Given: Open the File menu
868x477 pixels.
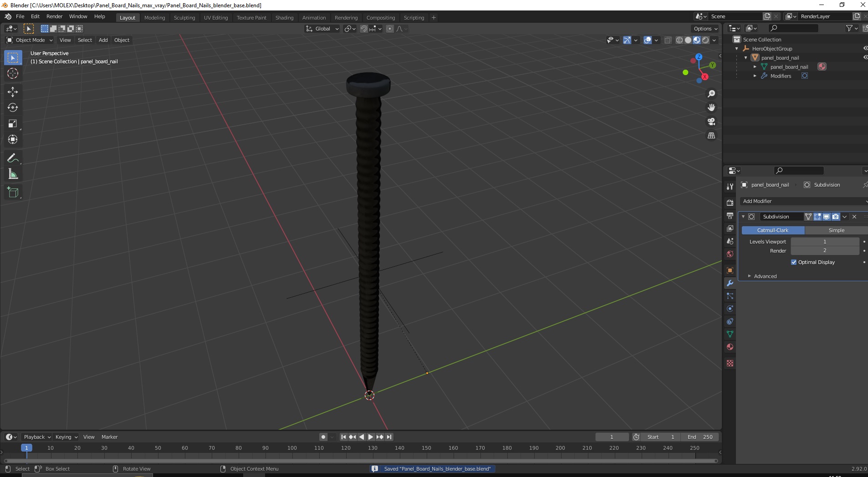Looking at the screenshot, I should (x=20, y=16).
